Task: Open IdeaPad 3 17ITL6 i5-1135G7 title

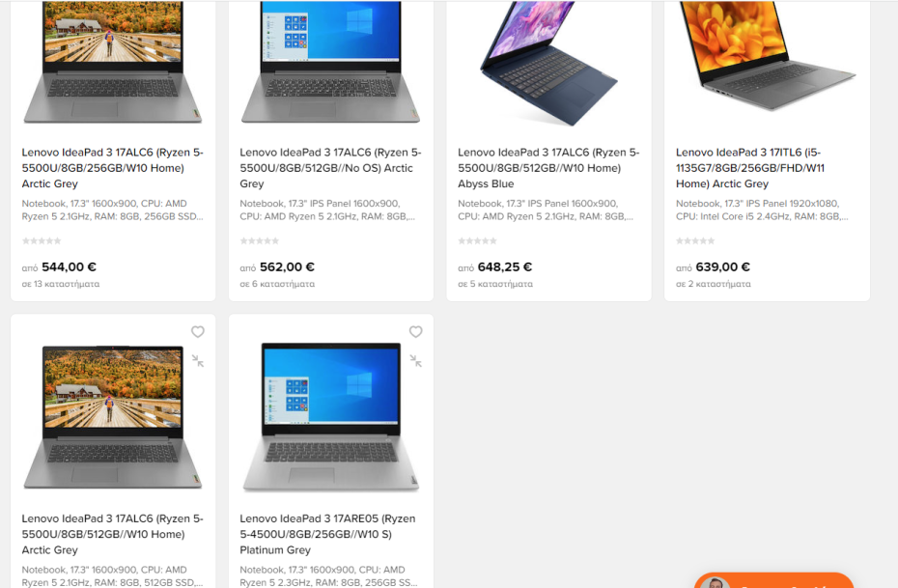Action: 750,168
